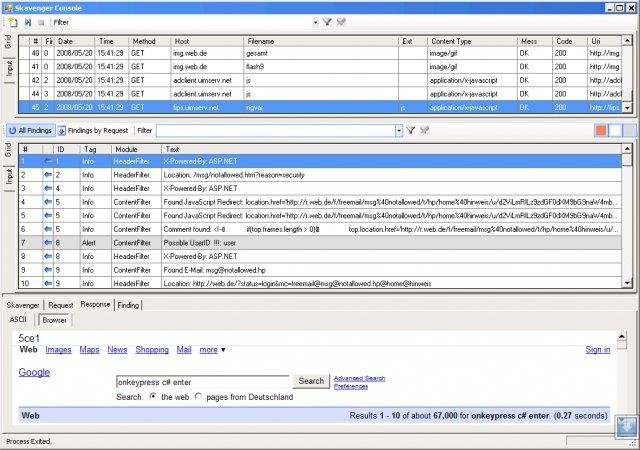Open the Preferences link
The image size is (640, 450).
click(351, 386)
